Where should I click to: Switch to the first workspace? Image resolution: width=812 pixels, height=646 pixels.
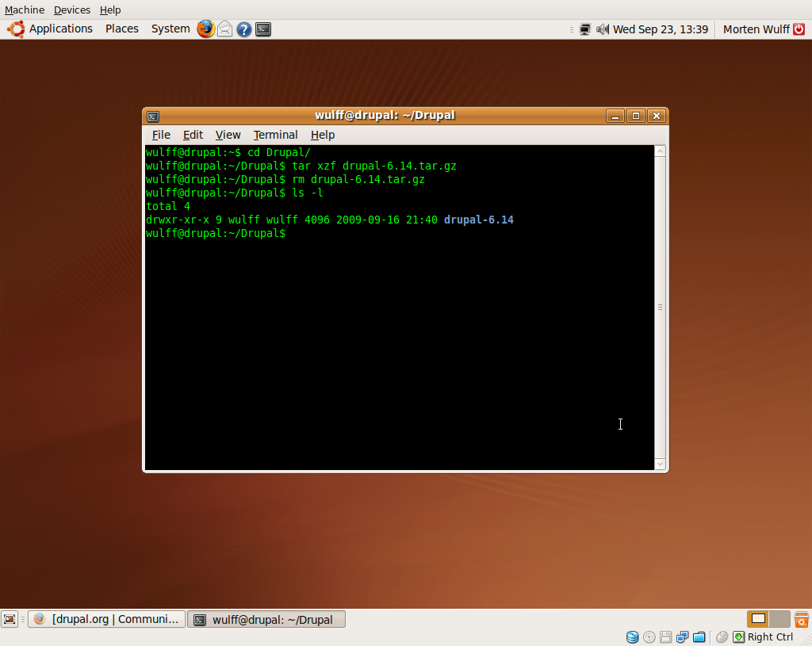tap(758, 618)
